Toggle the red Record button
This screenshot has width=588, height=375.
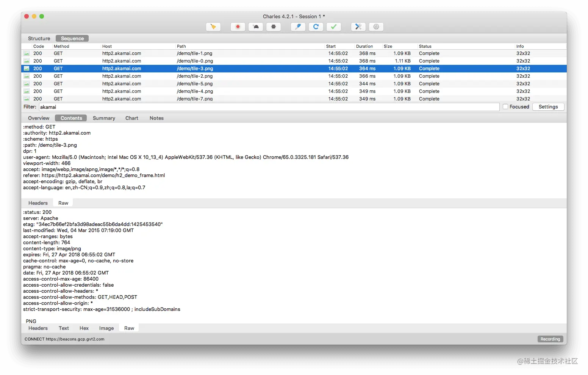pos(238,27)
